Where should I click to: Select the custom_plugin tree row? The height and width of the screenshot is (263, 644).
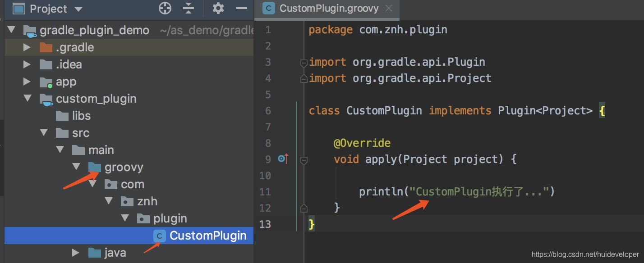[129, 99]
